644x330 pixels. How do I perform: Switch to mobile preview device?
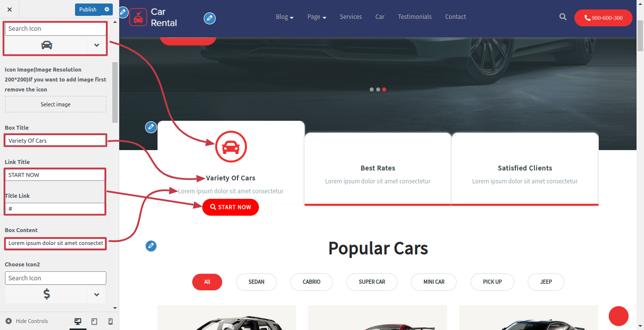coord(110,322)
